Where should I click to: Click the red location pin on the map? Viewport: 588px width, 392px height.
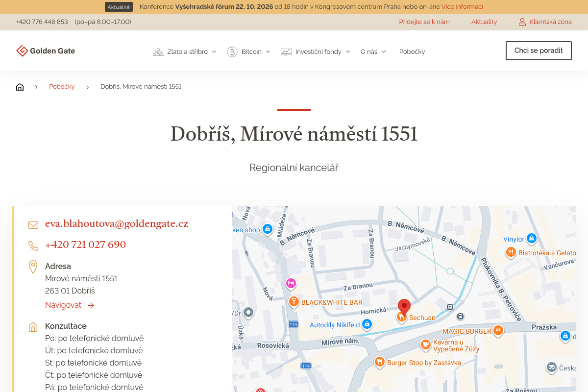pos(404,307)
